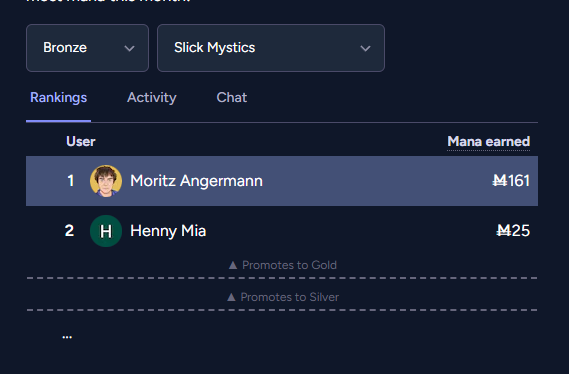The height and width of the screenshot is (374, 569).
Task: Click Henny Mia's green H avatar
Action: point(106,231)
